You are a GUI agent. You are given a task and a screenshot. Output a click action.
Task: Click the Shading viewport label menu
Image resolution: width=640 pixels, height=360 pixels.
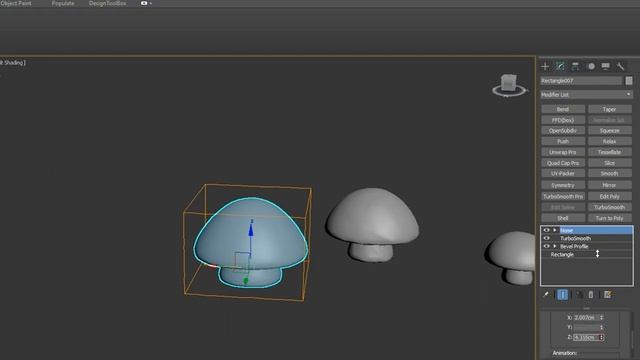point(13,62)
